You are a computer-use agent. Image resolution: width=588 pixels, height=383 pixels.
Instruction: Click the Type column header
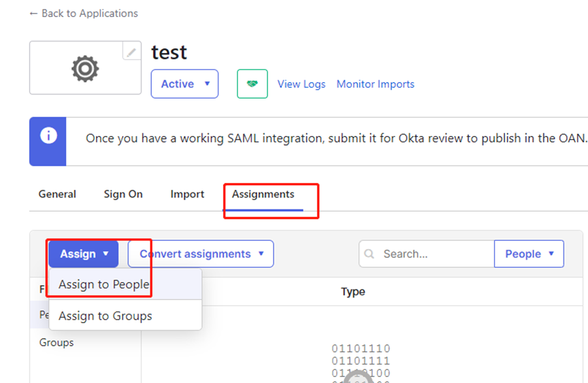[x=353, y=292]
